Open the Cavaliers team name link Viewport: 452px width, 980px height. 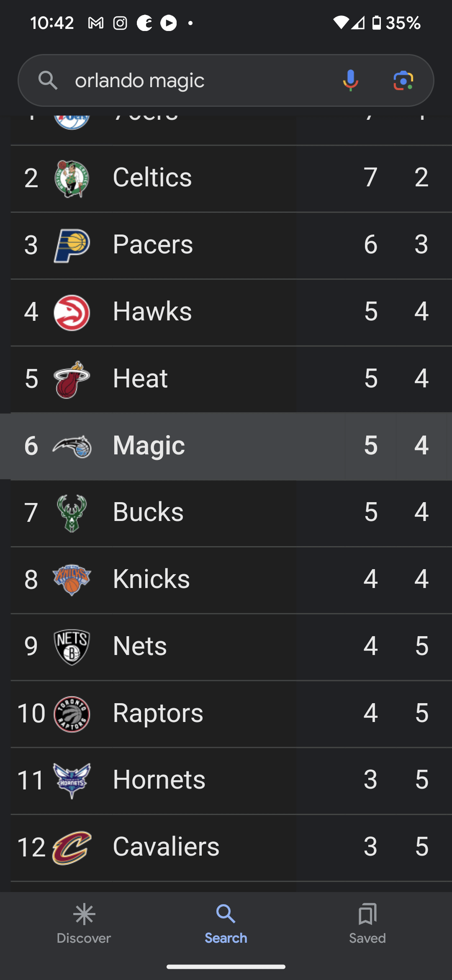pos(166,847)
